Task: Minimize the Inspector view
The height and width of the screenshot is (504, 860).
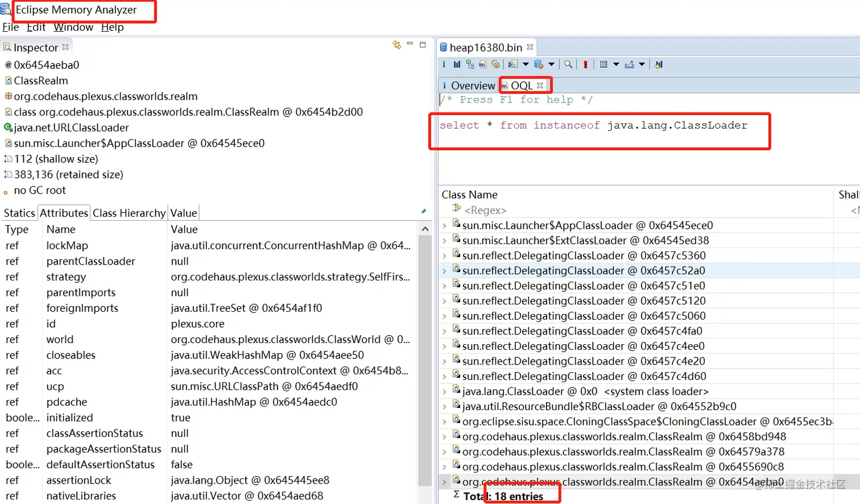Action: point(410,44)
